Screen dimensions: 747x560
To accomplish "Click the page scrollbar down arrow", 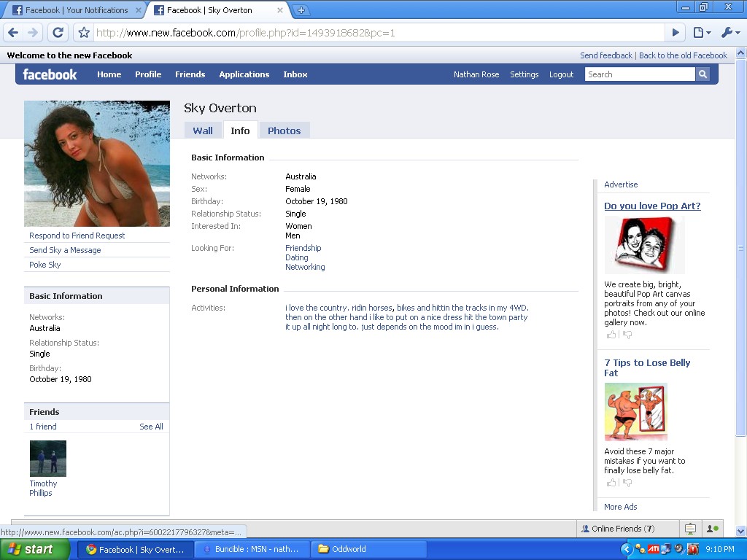I will [741, 531].
